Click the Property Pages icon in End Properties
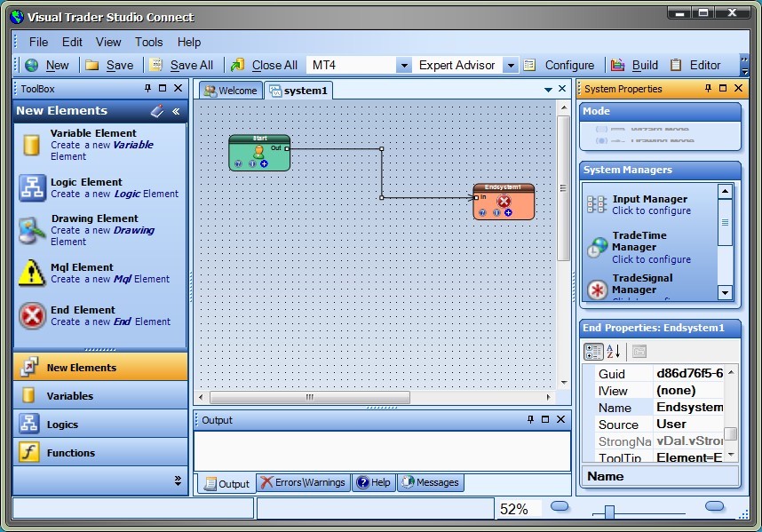 click(639, 352)
